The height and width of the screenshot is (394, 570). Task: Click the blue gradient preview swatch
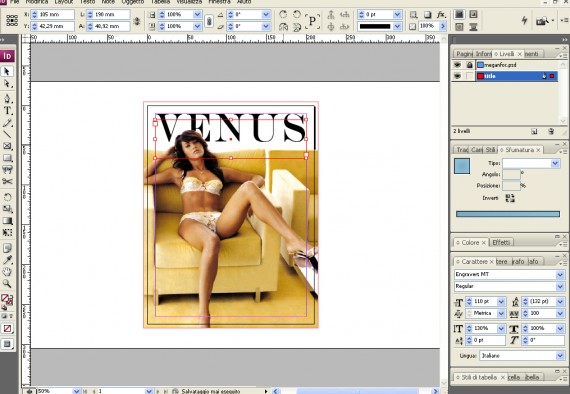[462, 166]
